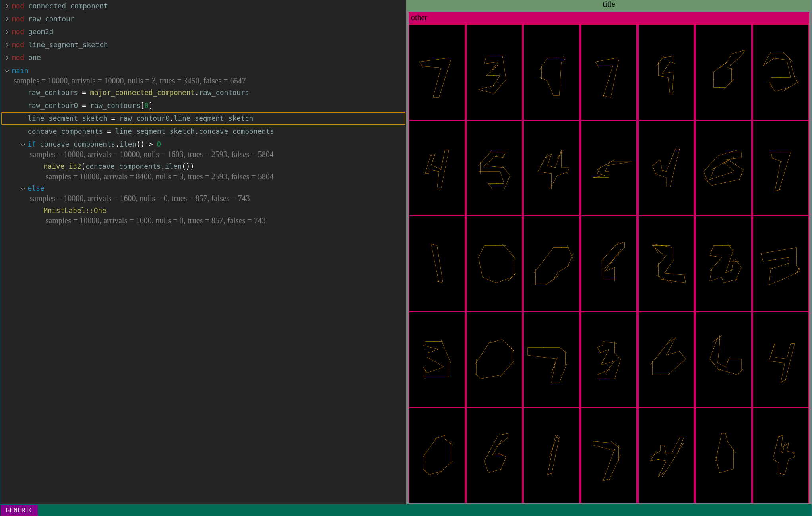The width and height of the screenshot is (812, 516).
Task: Expand the raw_contour module chevron
Action: pos(7,19)
